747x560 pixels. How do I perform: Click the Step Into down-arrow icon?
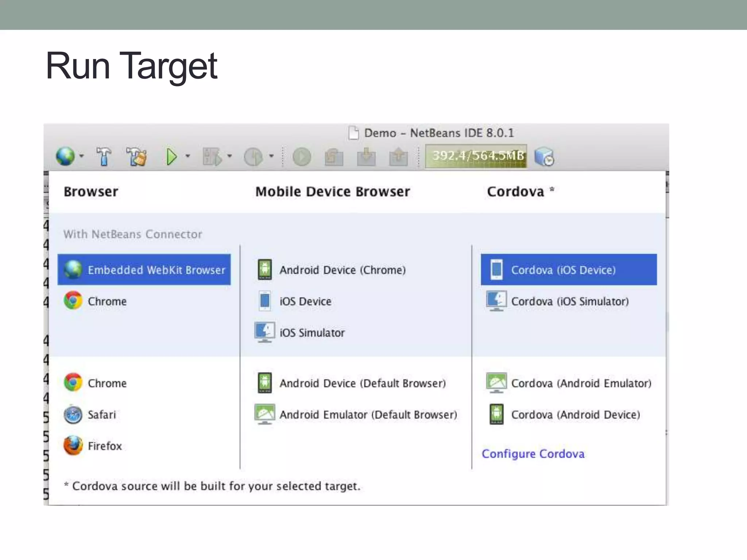coord(366,157)
